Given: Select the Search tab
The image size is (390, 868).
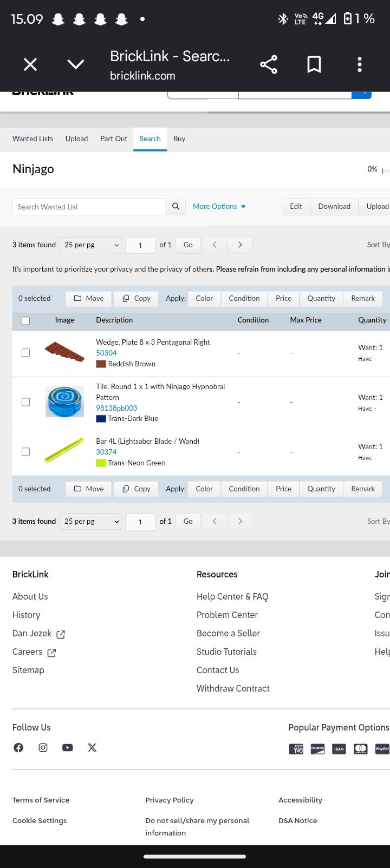Looking at the screenshot, I should pyautogui.click(x=150, y=139).
